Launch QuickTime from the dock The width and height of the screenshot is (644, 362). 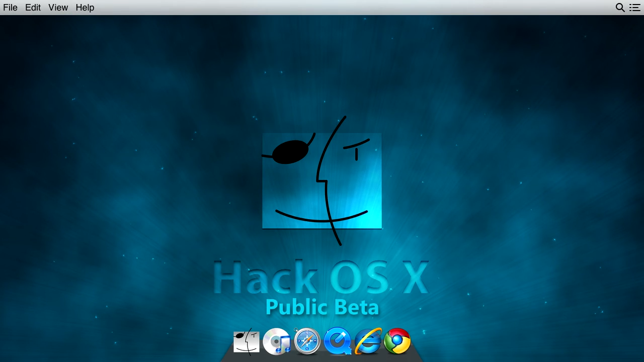coord(338,341)
